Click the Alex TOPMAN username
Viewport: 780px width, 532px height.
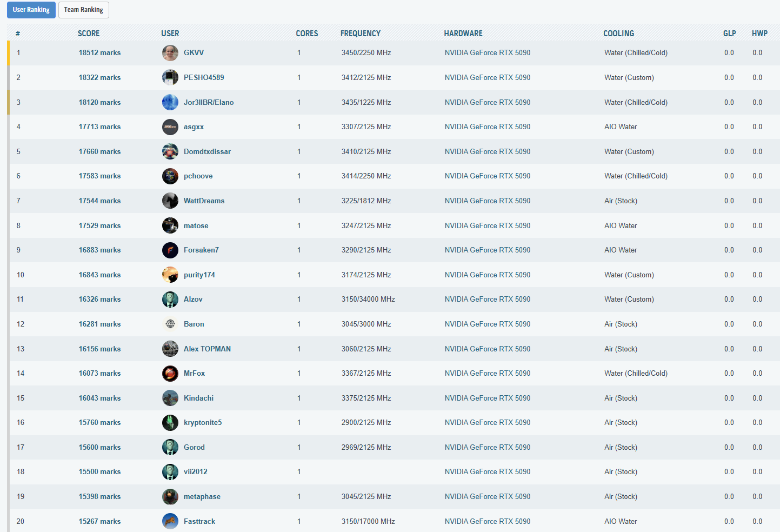tap(207, 349)
